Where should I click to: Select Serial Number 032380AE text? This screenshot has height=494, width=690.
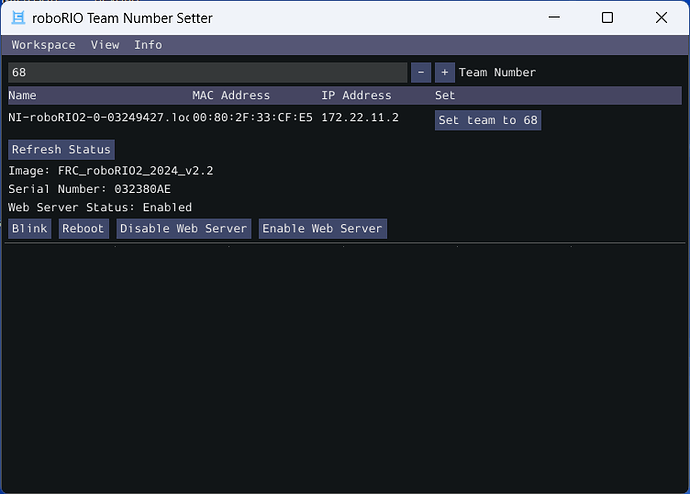pyautogui.click(x=89, y=189)
